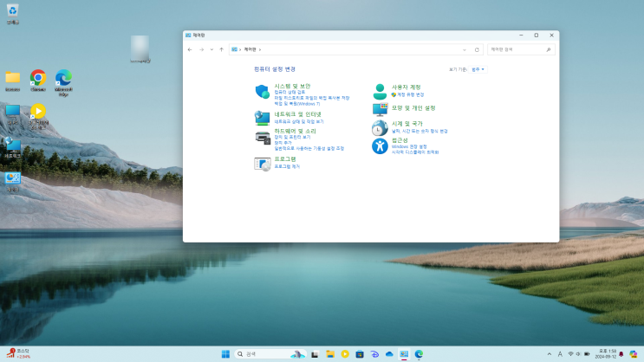This screenshot has height=362, width=644.
Task: Click the 제어판 breadcrumb in address bar
Action: pyautogui.click(x=250, y=49)
